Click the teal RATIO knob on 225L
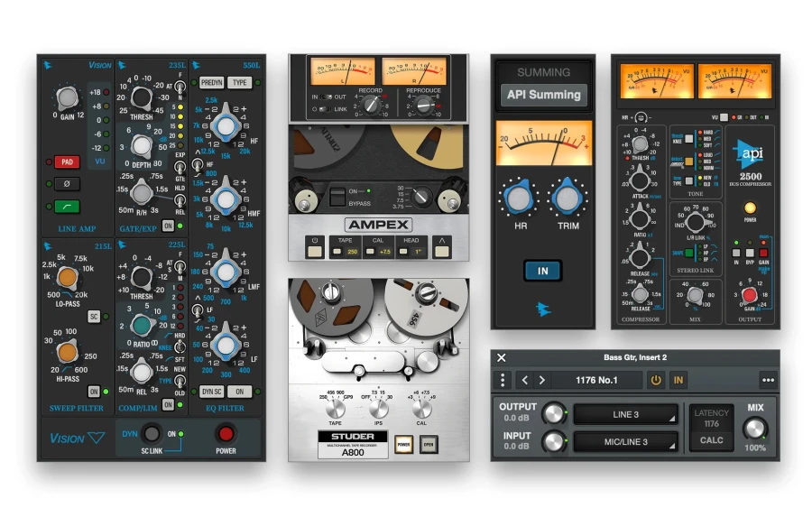Screen dimensions: 812x517 [142, 326]
